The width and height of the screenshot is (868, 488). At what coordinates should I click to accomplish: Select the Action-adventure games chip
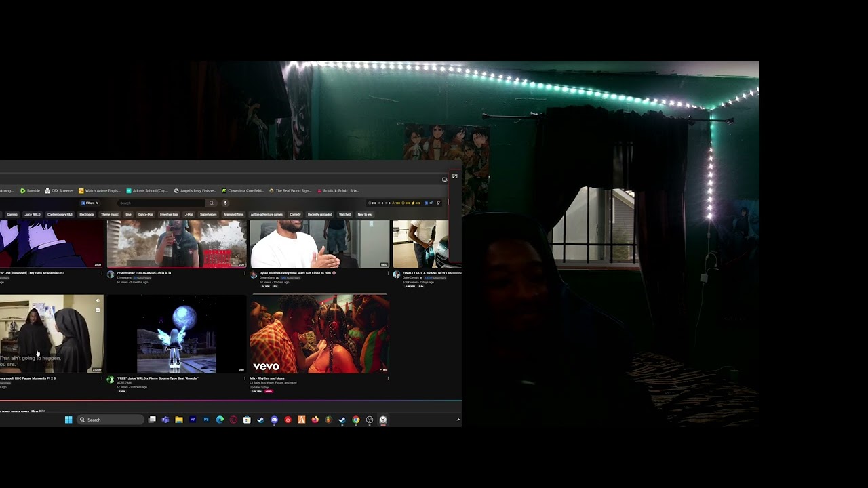click(x=267, y=214)
